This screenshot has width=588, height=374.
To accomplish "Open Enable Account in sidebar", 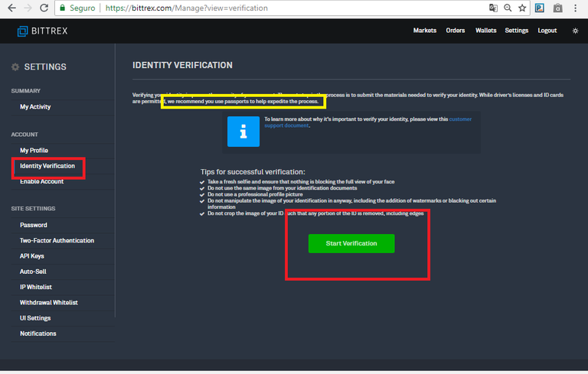I will coord(41,182).
